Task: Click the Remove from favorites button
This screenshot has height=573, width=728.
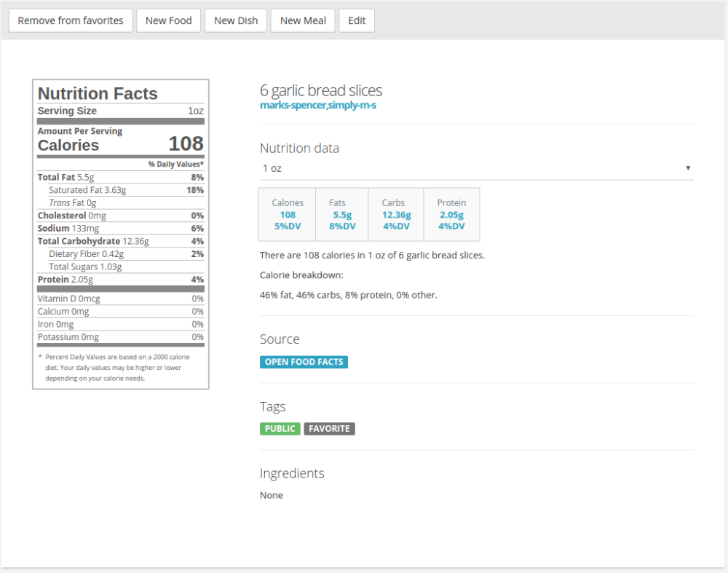Action: click(71, 20)
